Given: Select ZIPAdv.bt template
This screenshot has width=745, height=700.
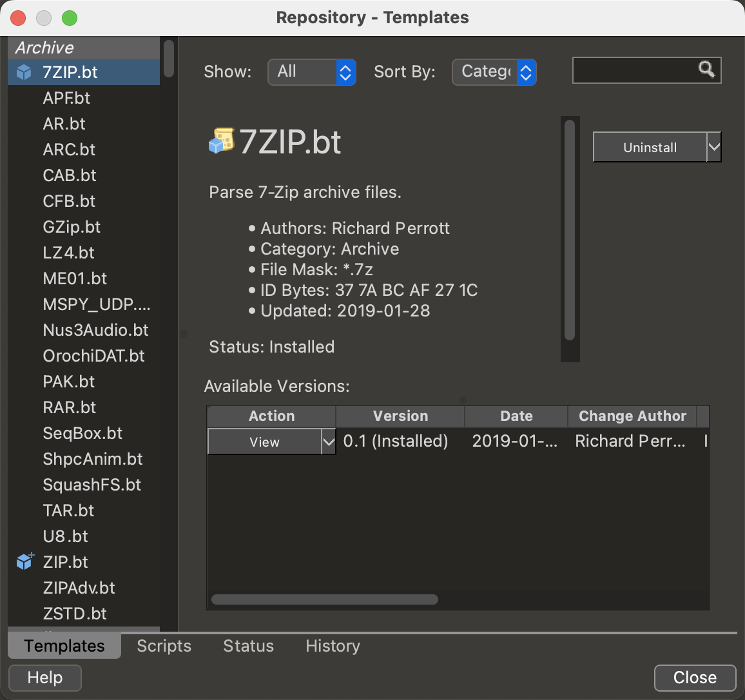Looking at the screenshot, I should 84,587.
